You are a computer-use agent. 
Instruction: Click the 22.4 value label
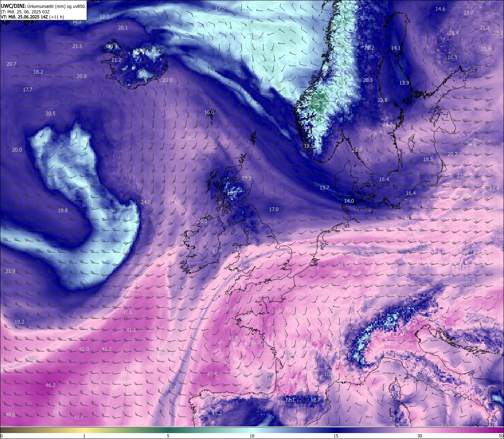[494, 189]
